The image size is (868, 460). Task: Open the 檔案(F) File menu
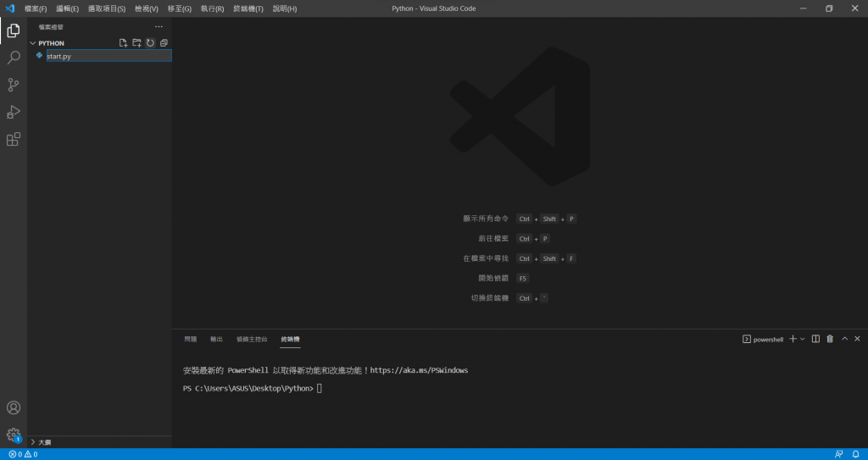[36, 8]
